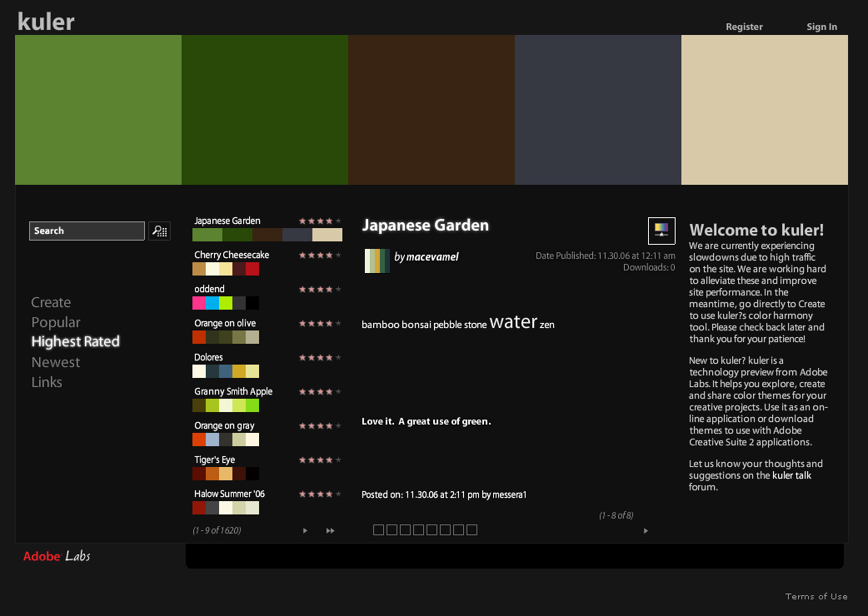Select the oddend theme
This screenshot has height=616, width=868.
pyautogui.click(x=209, y=289)
